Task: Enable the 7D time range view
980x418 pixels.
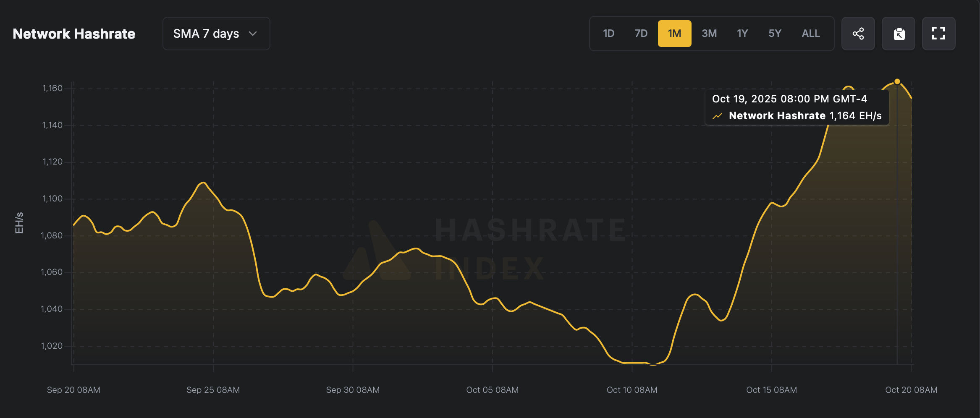Action: pyautogui.click(x=641, y=33)
